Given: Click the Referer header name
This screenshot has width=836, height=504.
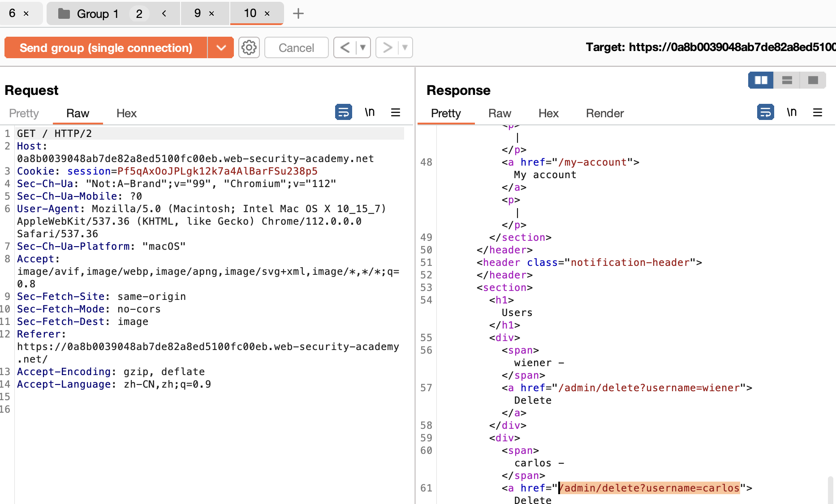Looking at the screenshot, I should [x=39, y=334].
